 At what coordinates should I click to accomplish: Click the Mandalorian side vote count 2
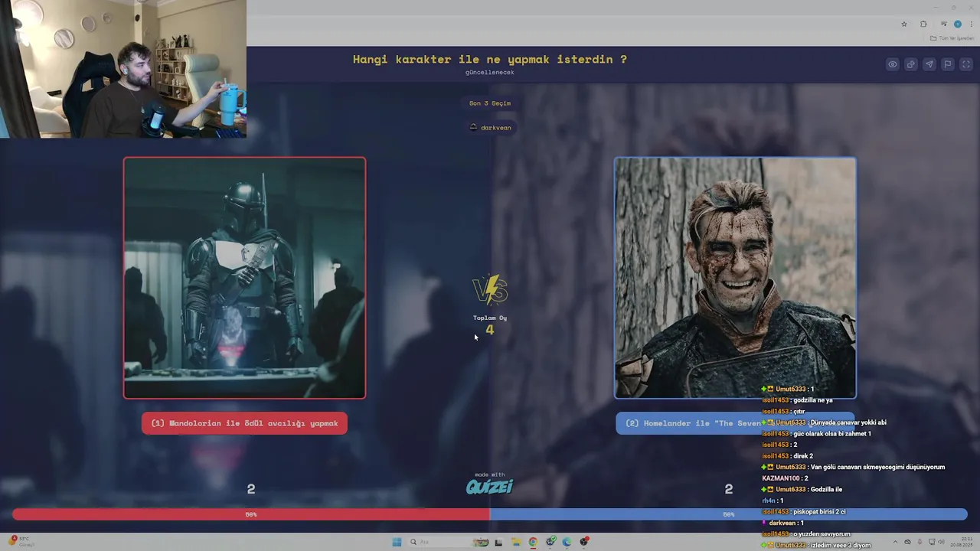coord(250,489)
